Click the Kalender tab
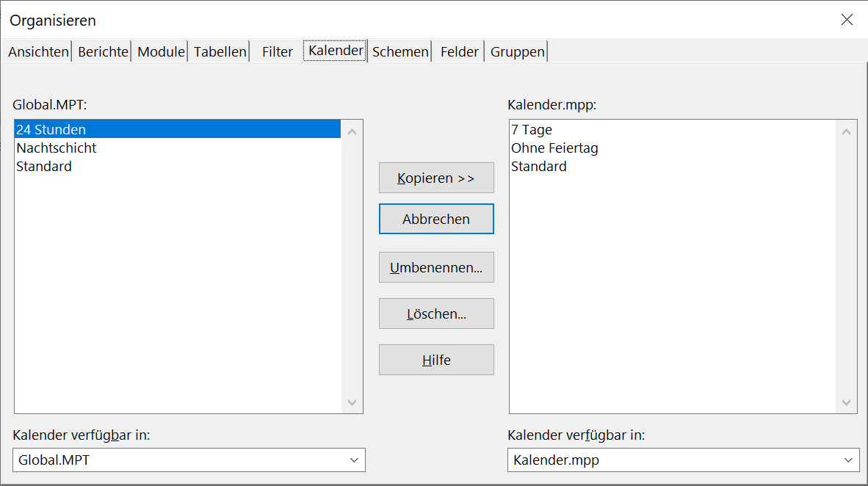The width and height of the screenshot is (868, 486). (336, 51)
